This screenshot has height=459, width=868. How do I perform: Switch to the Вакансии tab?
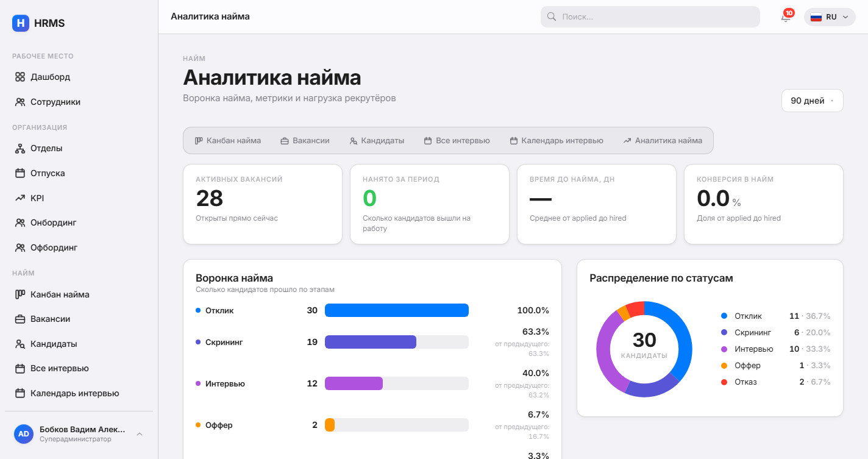305,141
